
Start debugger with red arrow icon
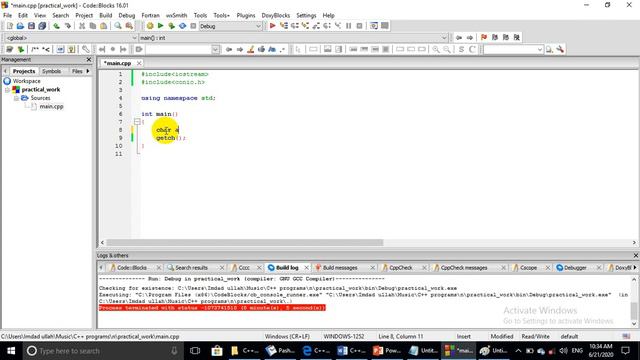pyautogui.click(x=272, y=26)
